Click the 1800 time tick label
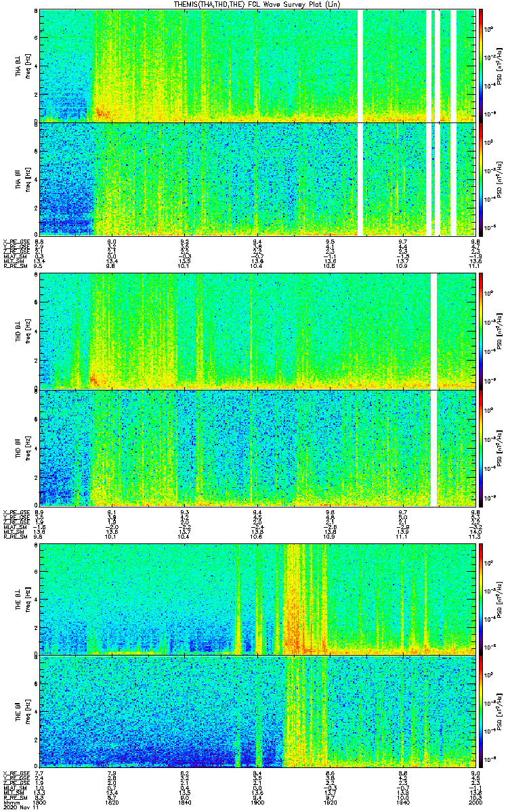Screen dimensions: 508x812 39,802
